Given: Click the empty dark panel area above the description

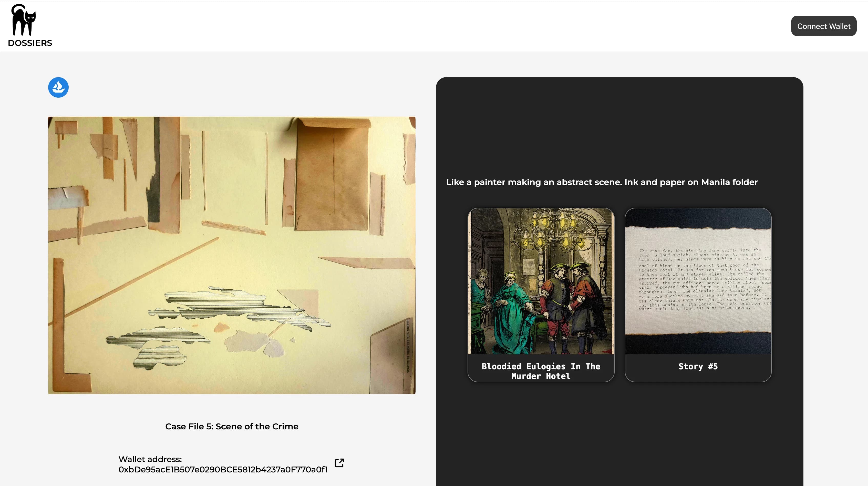Looking at the screenshot, I should pos(619,125).
